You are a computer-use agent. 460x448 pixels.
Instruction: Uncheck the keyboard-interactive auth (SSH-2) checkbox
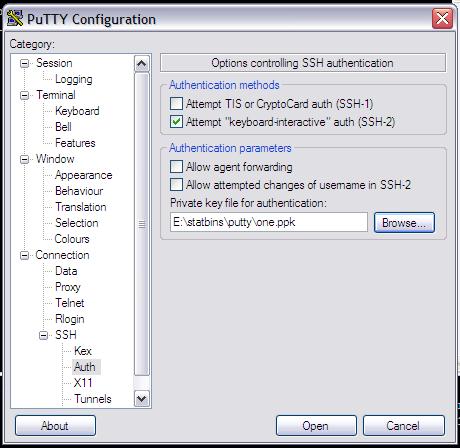(x=176, y=122)
